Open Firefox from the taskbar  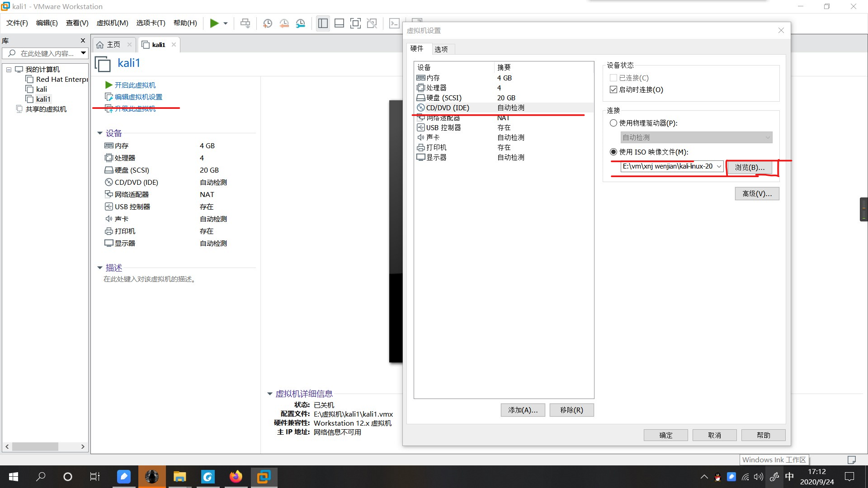tap(236, 477)
